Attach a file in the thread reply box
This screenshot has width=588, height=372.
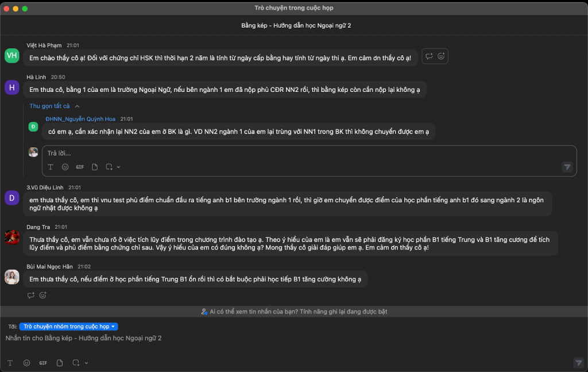[95, 167]
